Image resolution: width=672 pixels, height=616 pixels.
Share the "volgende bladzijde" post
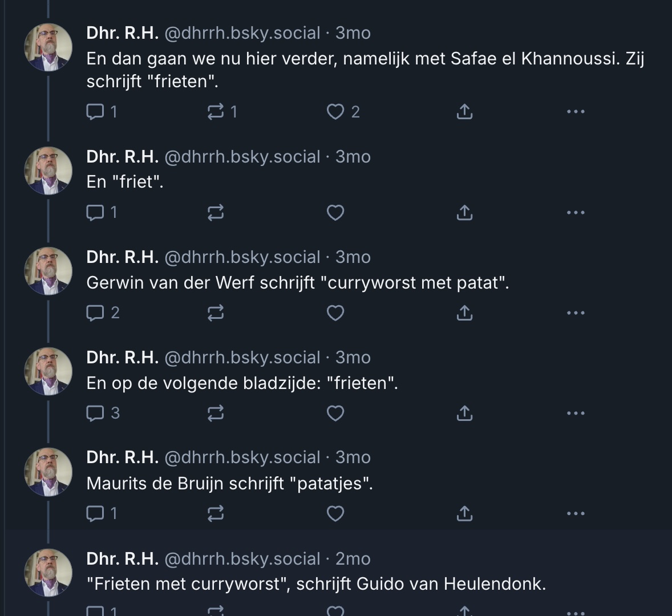[464, 413]
